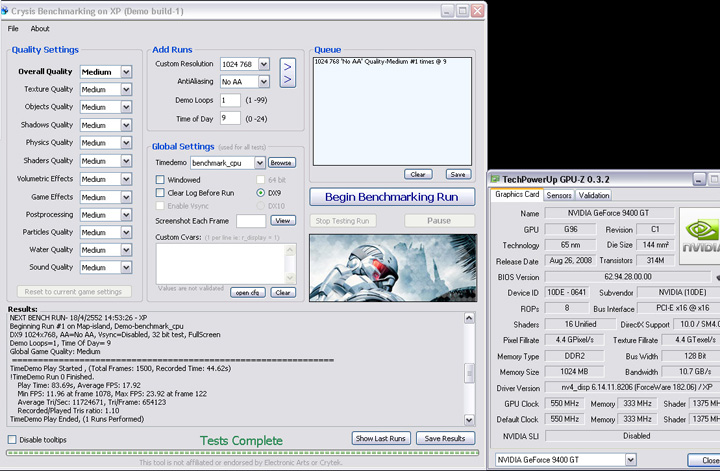The height and width of the screenshot is (471, 720).
Task: Open the Water Quality dropdown
Action: coord(126,250)
